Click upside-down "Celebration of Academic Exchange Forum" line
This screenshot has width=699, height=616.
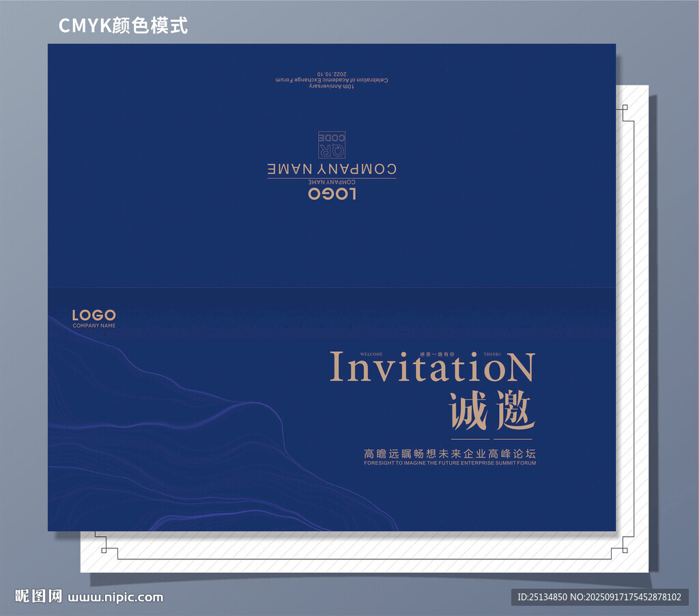pyautogui.click(x=332, y=80)
